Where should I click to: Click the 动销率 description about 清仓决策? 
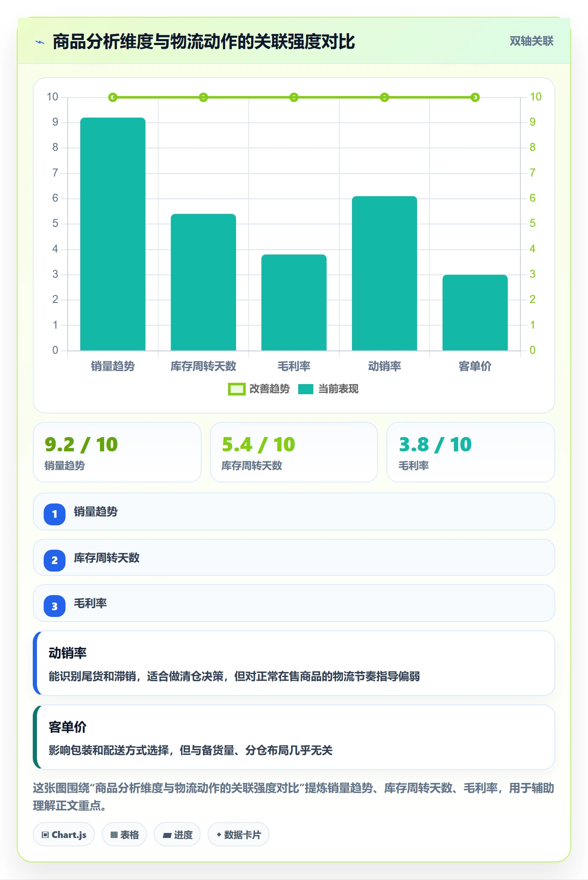click(x=234, y=677)
